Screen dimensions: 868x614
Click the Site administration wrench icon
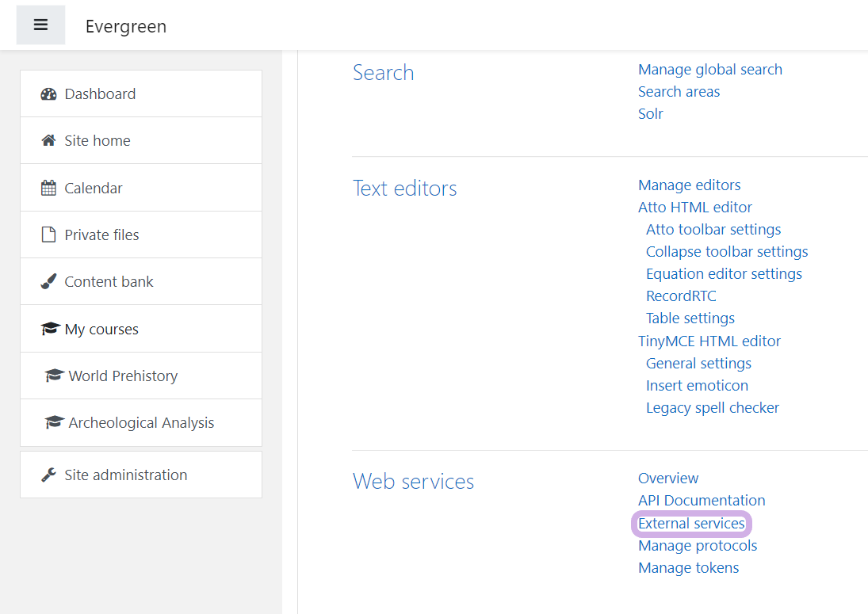coord(49,475)
